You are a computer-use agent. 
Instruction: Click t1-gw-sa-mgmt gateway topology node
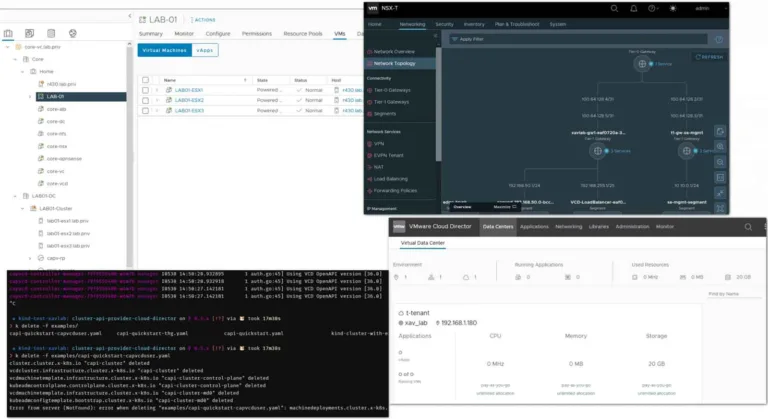click(687, 151)
